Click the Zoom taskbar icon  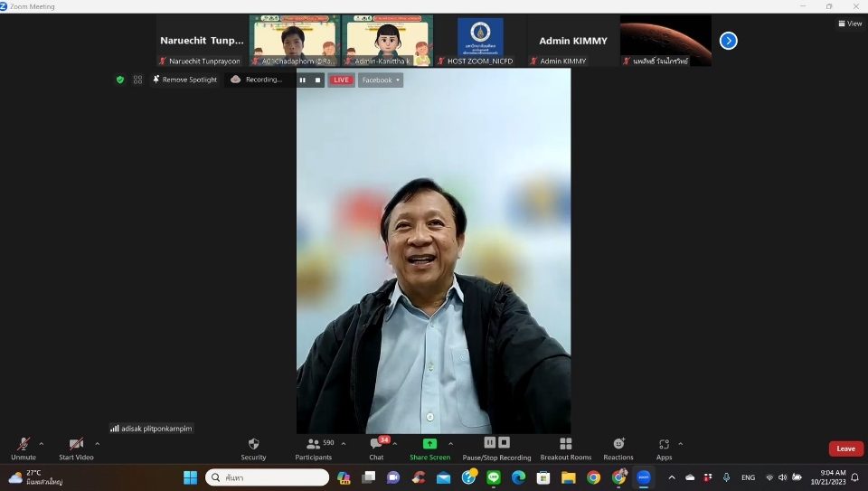tap(643, 477)
